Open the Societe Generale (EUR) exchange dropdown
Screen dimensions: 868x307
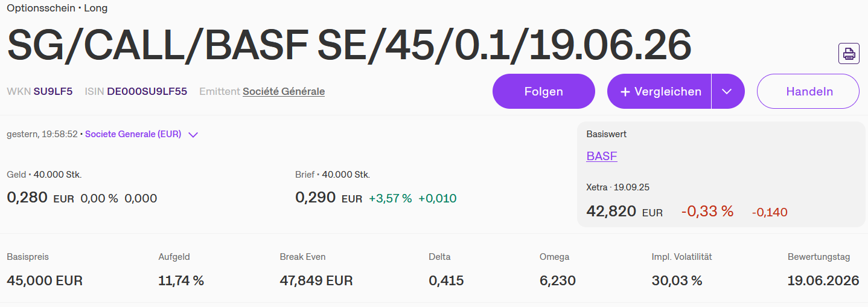pos(141,135)
